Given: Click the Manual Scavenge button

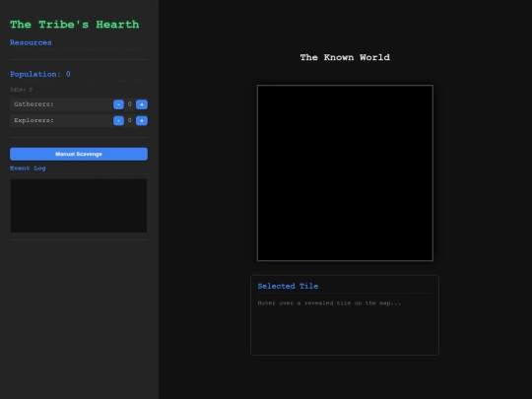Looking at the screenshot, I should pos(79,154).
